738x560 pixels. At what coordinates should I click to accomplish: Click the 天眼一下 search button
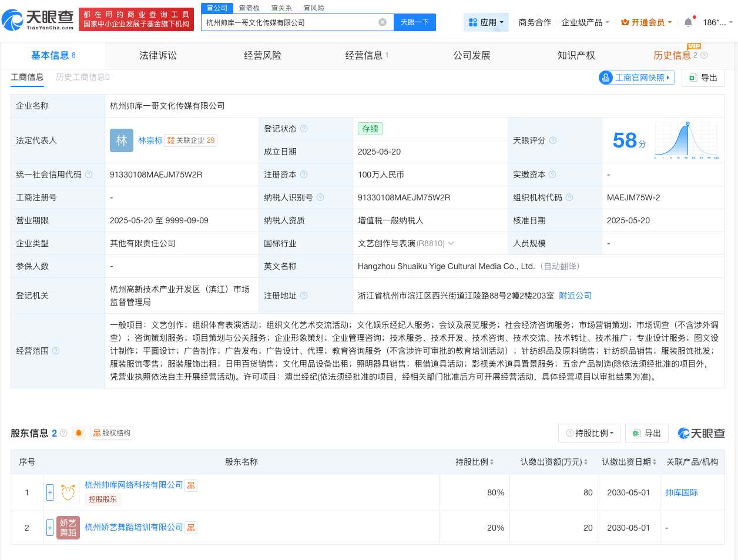tap(415, 22)
